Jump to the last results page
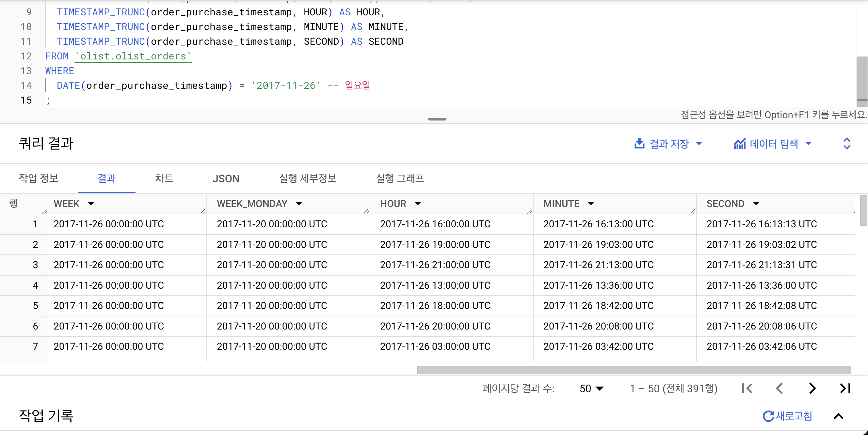 845,388
